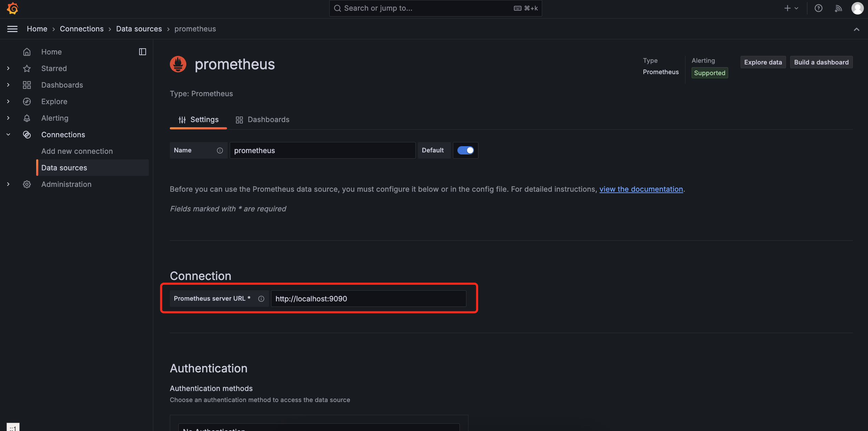868x431 pixels.
Task: Click the Dashboards label in sidebar
Action: tap(62, 85)
